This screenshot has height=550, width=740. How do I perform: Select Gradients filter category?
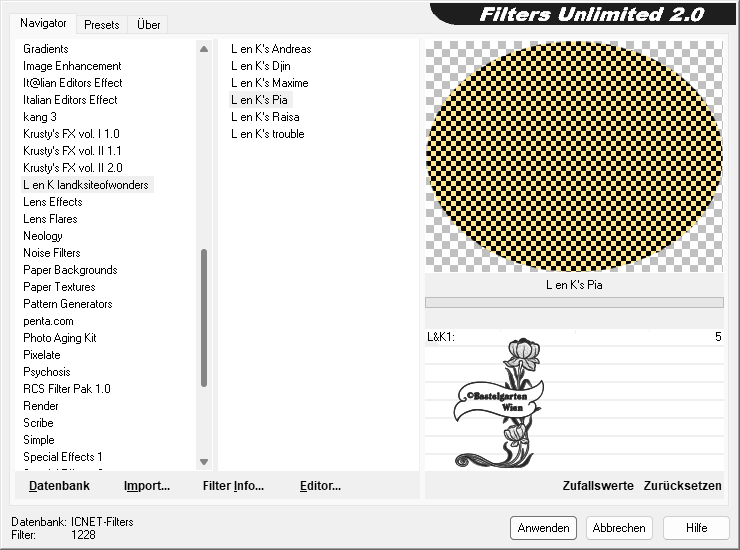[46, 49]
